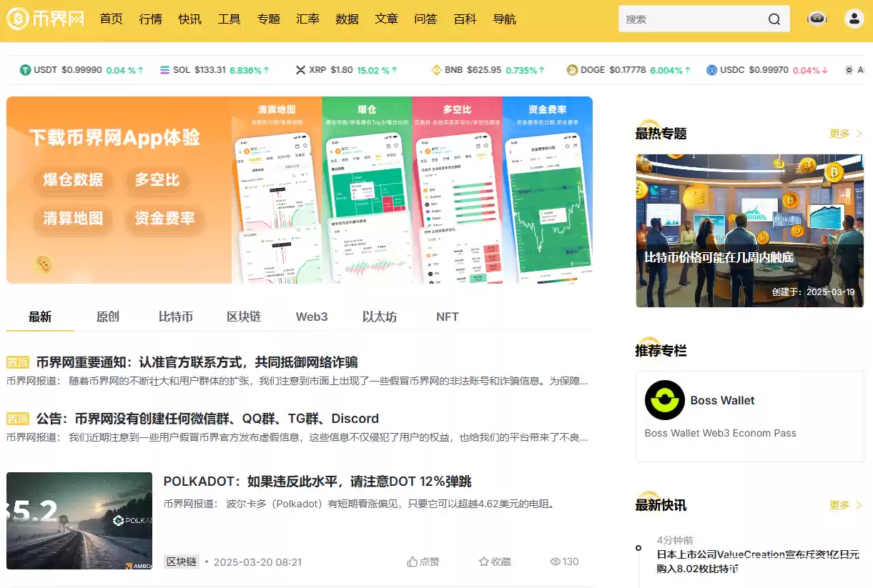Open the 币界网重要通知 pinned article

point(197,362)
